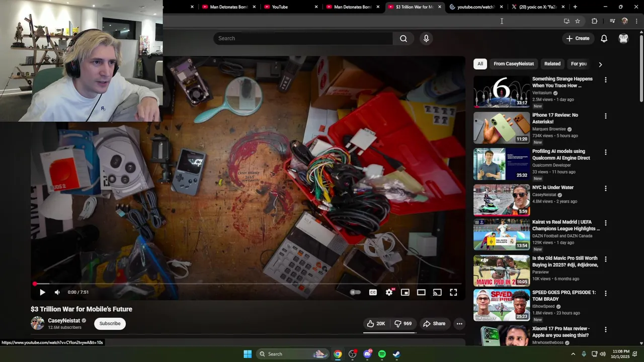Viewport: 644px width, 362px height.
Task: Open more actions ellipsis below the video
Action: coord(459,324)
